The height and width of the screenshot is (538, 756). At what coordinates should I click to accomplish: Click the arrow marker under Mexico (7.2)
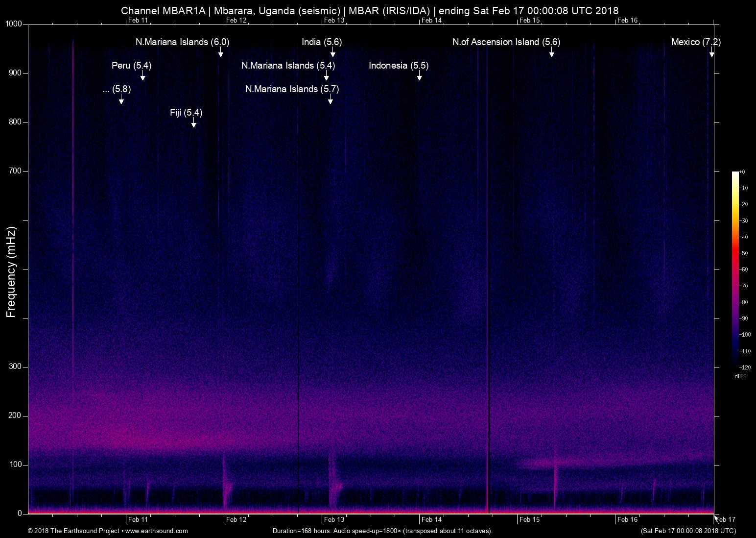[x=711, y=53]
